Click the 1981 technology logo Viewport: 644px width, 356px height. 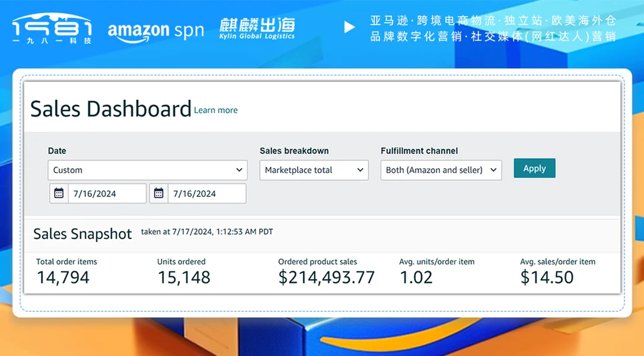tap(52, 28)
